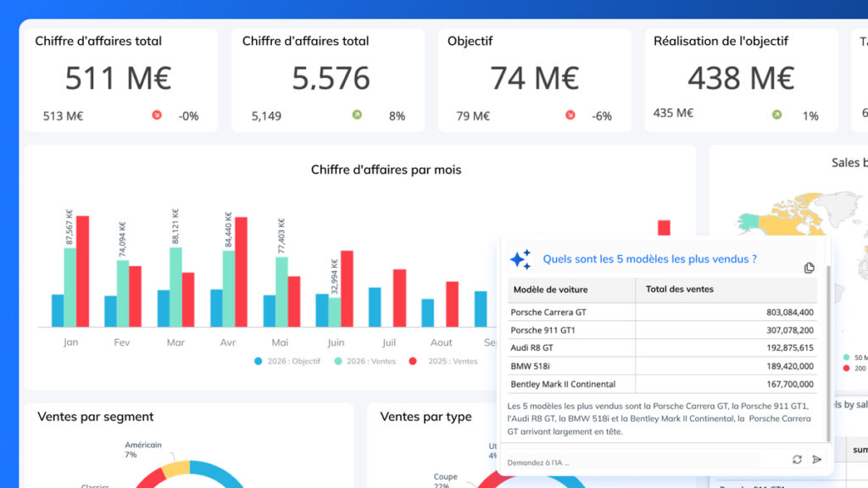This screenshot has width=868, height=488.
Task: Click previous value 79 M€
Action: (x=473, y=116)
